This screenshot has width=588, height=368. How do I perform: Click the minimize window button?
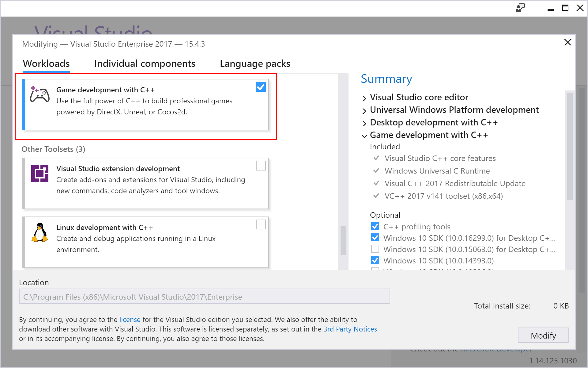(x=550, y=8)
